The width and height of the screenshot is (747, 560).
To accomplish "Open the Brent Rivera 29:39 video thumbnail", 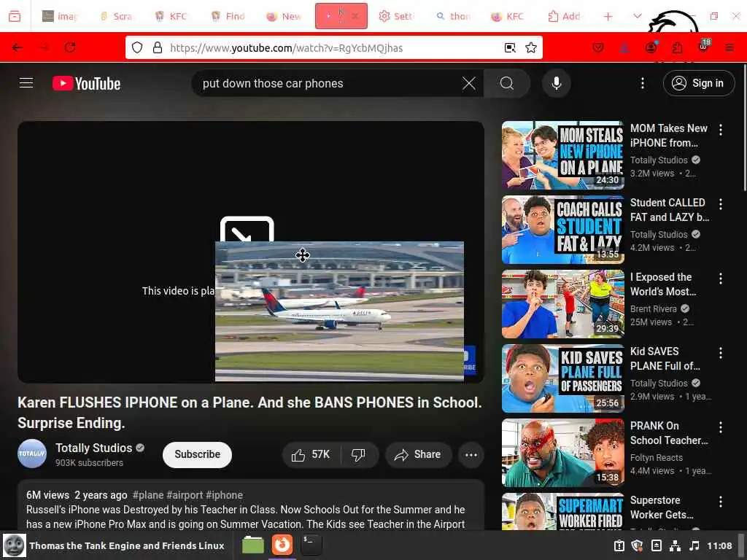I will 562,304.
